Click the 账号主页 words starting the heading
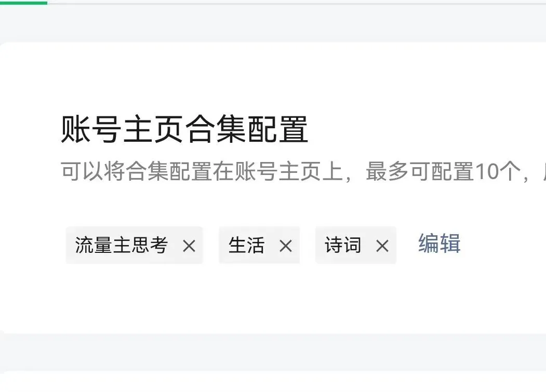Viewport: 546px width, 392px height. pos(122,129)
